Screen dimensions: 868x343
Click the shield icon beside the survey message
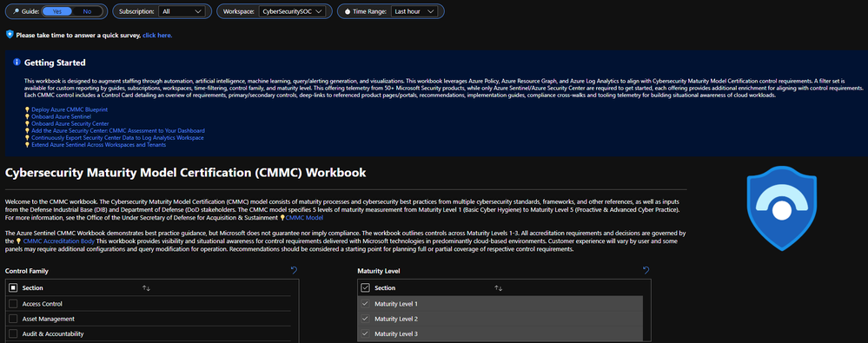pyautogui.click(x=10, y=35)
